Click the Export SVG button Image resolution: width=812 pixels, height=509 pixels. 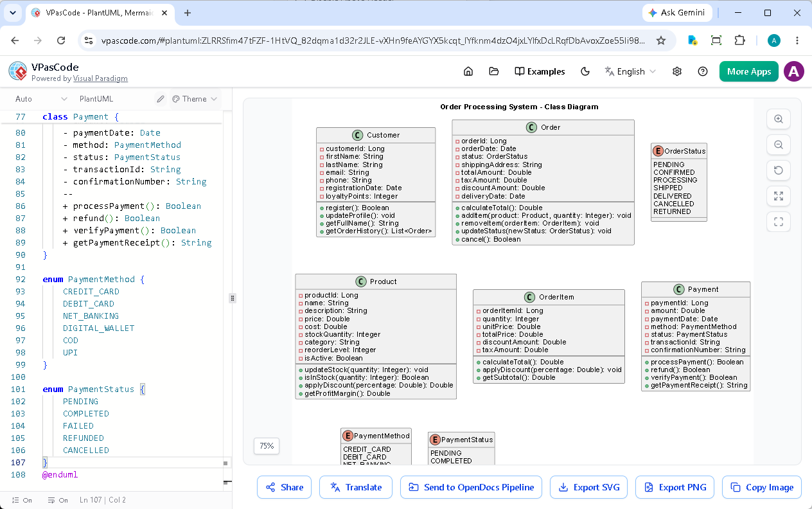pyautogui.click(x=588, y=487)
